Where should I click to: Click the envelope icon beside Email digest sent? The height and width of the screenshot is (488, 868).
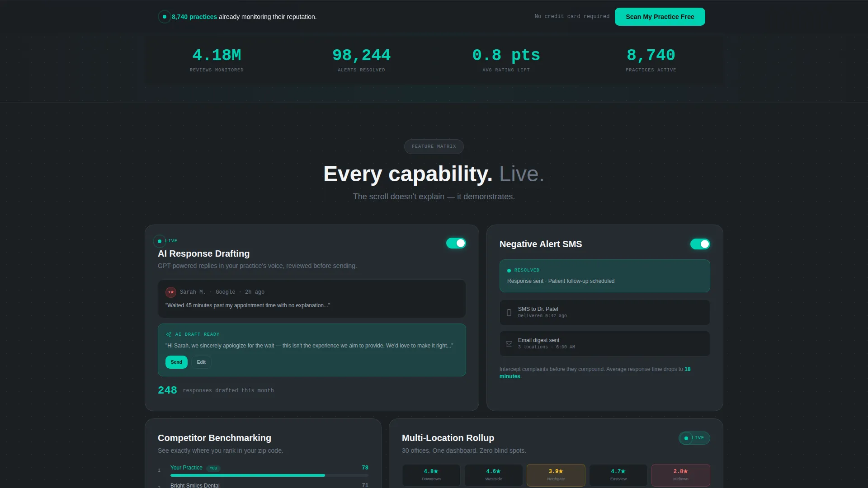coord(509,344)
